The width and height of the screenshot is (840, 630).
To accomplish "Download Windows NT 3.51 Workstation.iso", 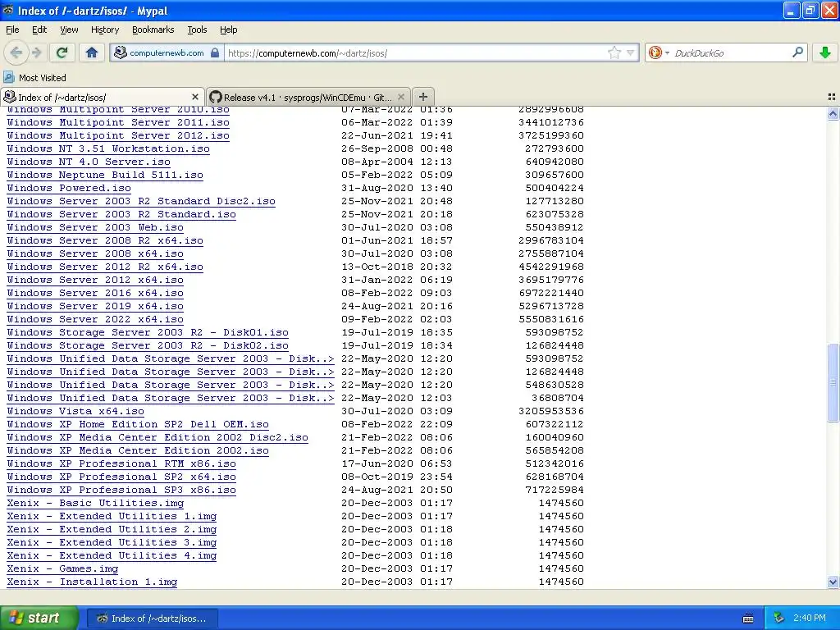I will (x=108, y=149).
